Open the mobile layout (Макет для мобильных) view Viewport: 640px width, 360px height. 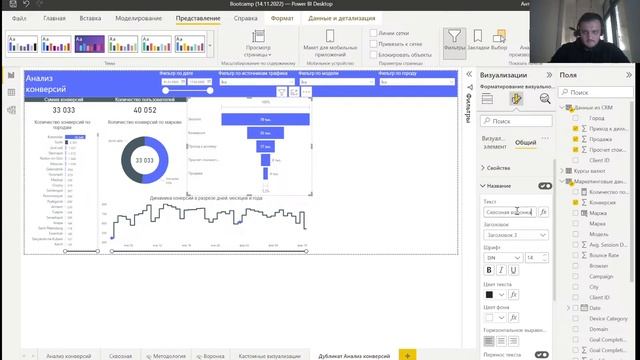point(330,43)
